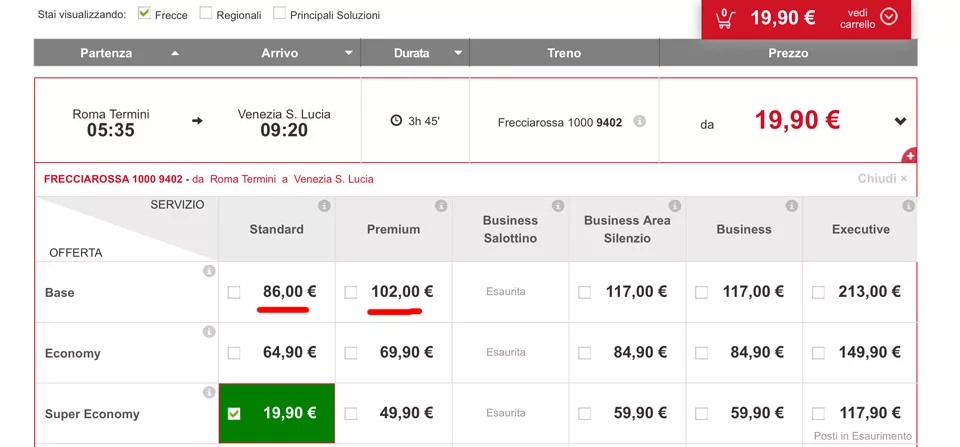This screenshot has width=960, height=447.
Task: Click Posti in Esaurimento notice
Action: point(863,436)
